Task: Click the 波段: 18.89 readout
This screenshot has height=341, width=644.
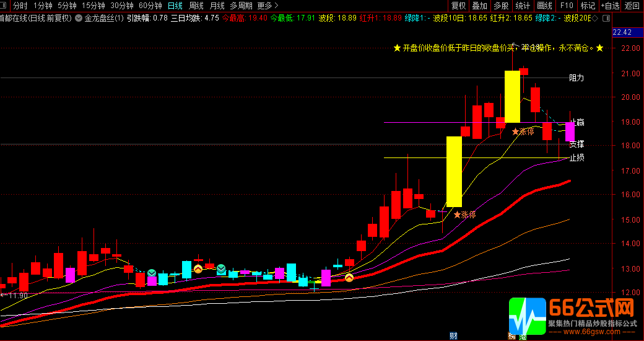Action: (x=337, y=18)
